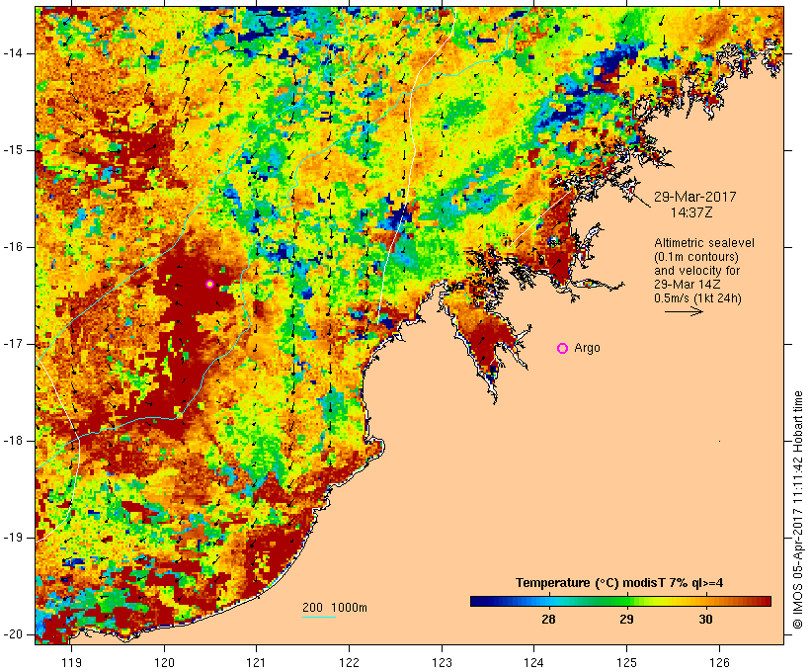Click the IMOS copyright timestamp text
The width and height of the screenshot is (810, 672).
(x=798, y=510)
